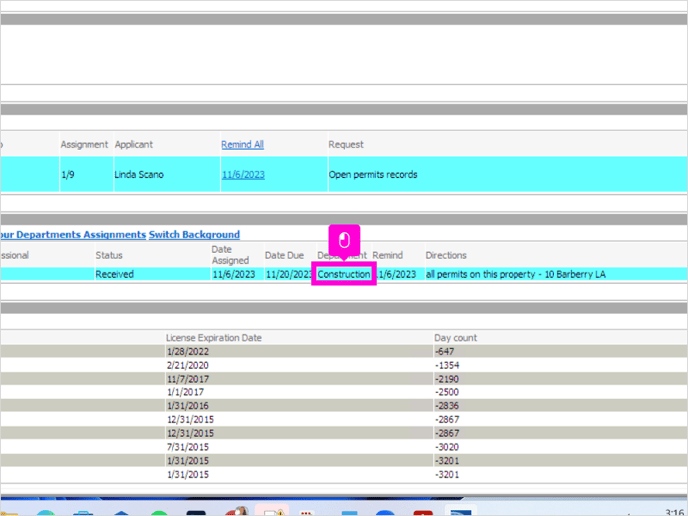Select the expiration date 11/7/2017
The image size is (688, 516).
(188, 379)
